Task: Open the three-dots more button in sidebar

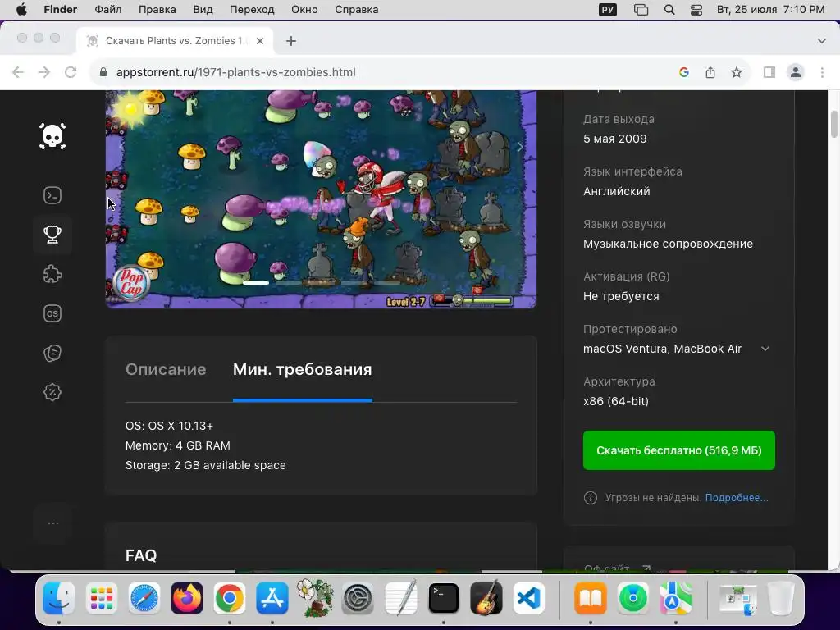Action: click(53, 523)
